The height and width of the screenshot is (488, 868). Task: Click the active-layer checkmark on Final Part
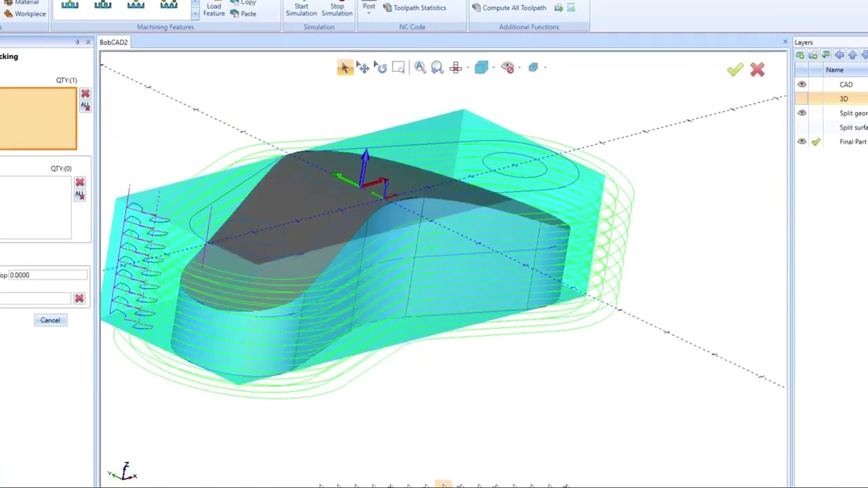(816, 142)
